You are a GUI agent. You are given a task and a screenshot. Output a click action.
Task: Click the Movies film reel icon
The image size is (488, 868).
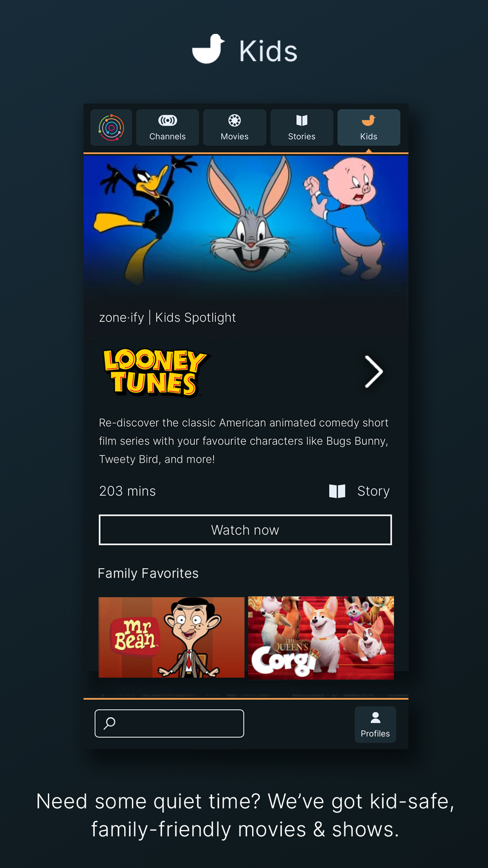[235, 120]
